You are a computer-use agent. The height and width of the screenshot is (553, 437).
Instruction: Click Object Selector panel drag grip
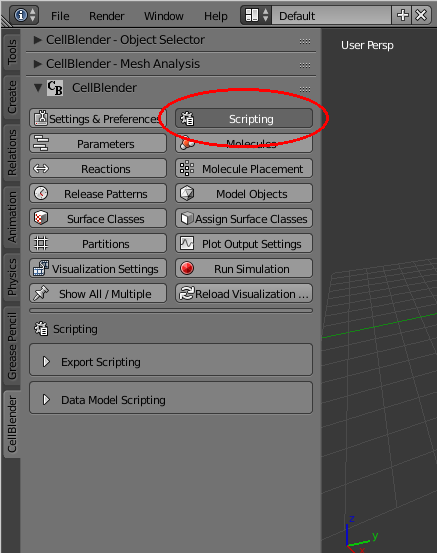(305, 41)
